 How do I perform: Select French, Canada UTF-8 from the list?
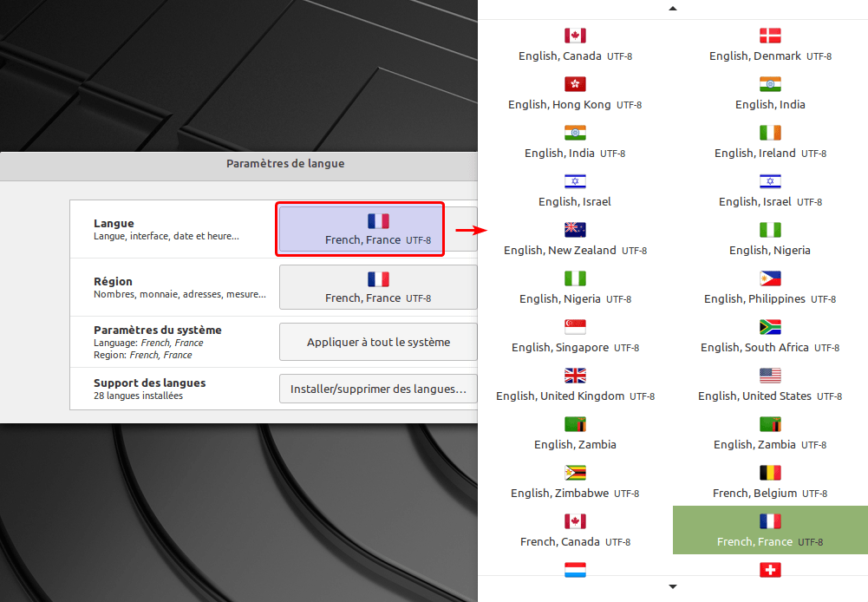(x=575, y=531)
